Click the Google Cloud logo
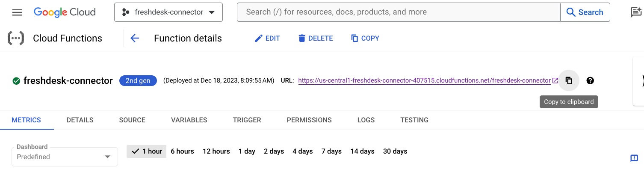 (x=65, y=12)
